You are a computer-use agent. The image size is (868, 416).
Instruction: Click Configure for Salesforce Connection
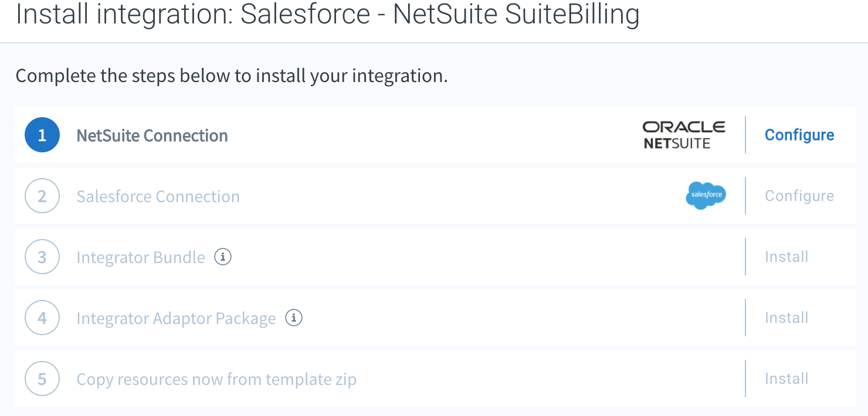799,196
